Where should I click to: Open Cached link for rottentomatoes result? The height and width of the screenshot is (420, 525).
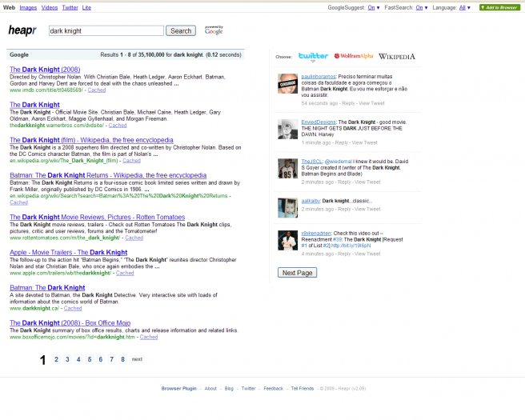tap(134, 238)
